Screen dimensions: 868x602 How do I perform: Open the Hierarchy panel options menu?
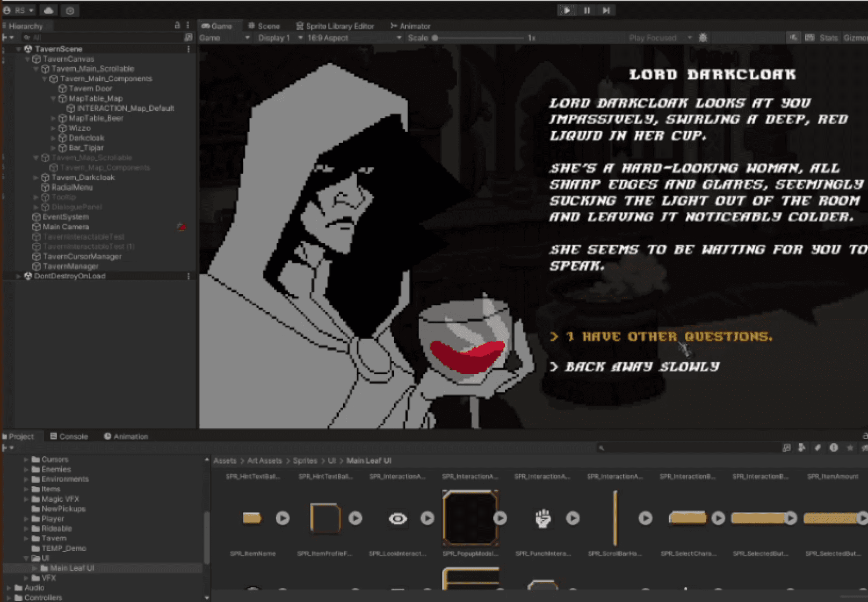pos(187,25)
